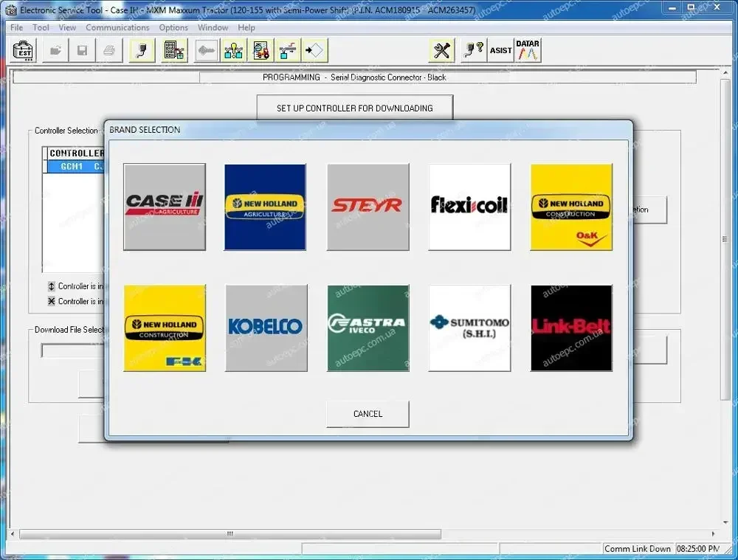Pick the Steyr brand logo
The width and height of the screenshot is (738, 560).
tap(368, 207)
